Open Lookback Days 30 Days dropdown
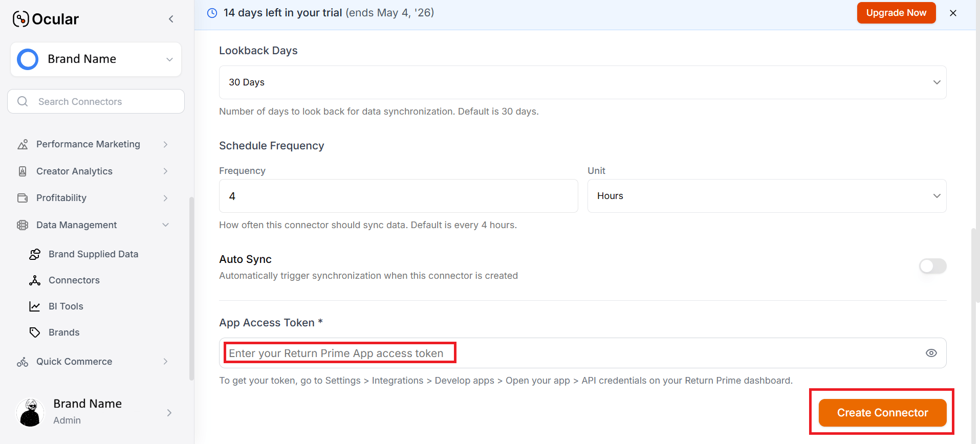980x444 pixels. tap(582, 82)
